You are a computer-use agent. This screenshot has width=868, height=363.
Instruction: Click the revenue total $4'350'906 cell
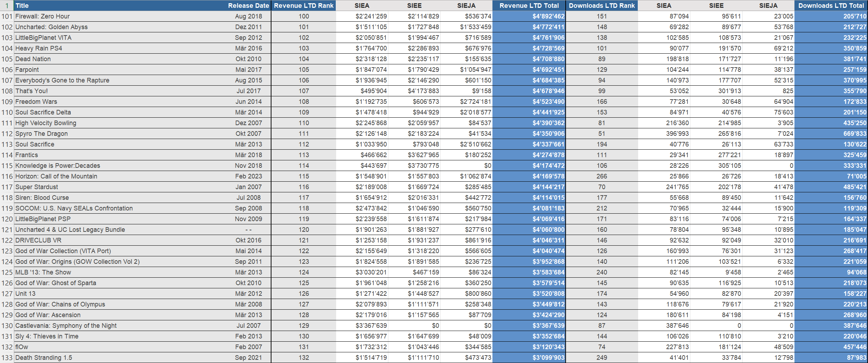529,134
